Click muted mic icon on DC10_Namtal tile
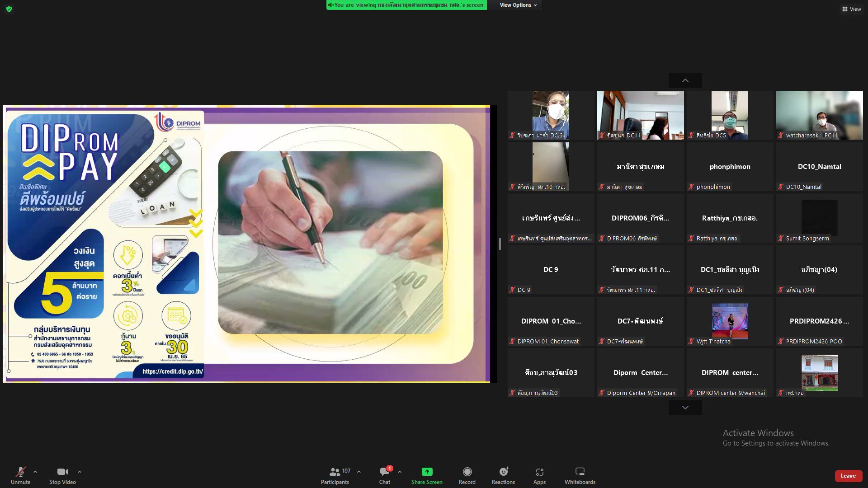This screenshot has width=868, height=488. (781, 187)
